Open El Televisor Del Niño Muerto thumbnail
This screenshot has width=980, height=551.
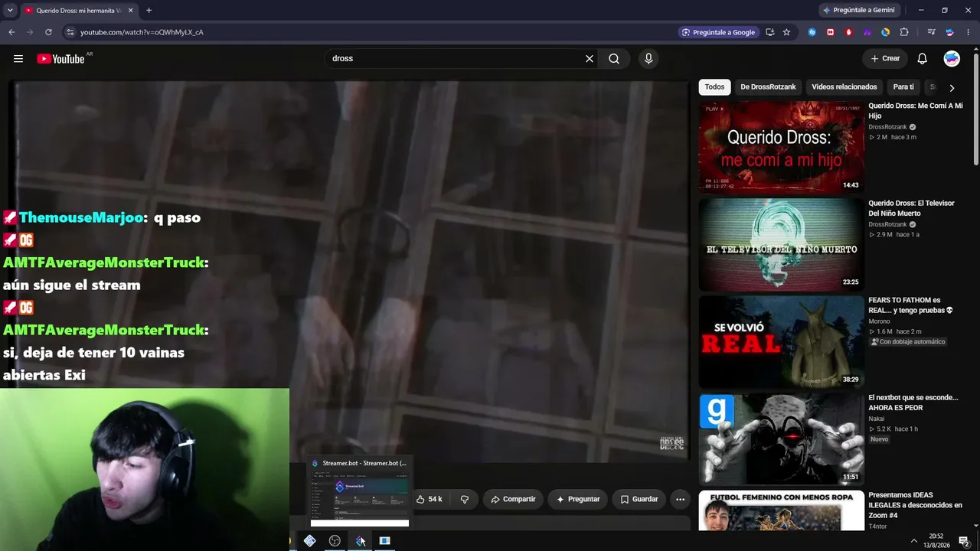781,245
